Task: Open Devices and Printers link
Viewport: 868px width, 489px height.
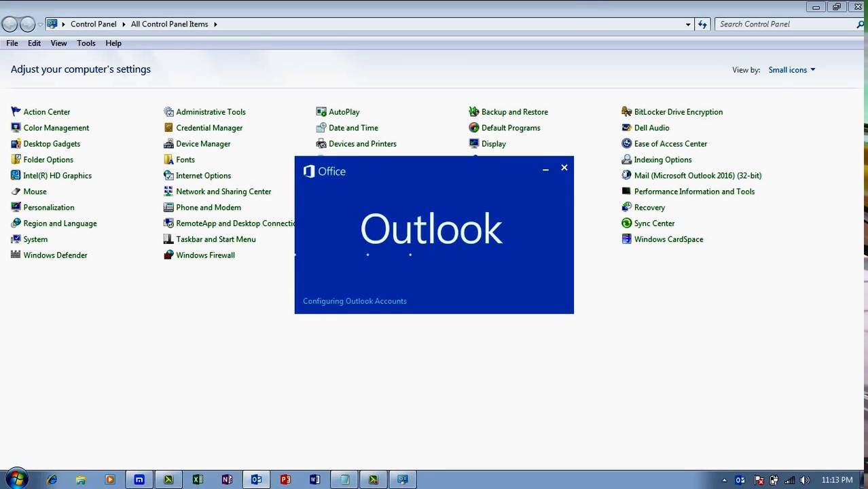Action: [x=357, y=143]
